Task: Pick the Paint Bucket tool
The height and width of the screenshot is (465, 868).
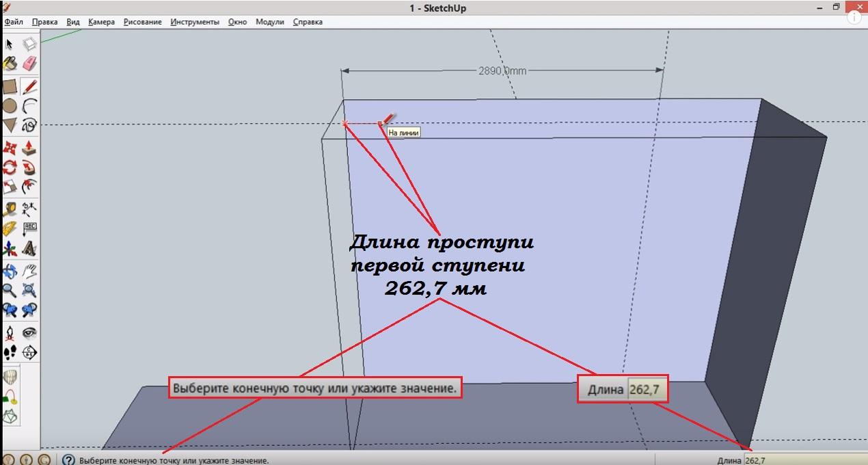Action: [x=10, y=64]
